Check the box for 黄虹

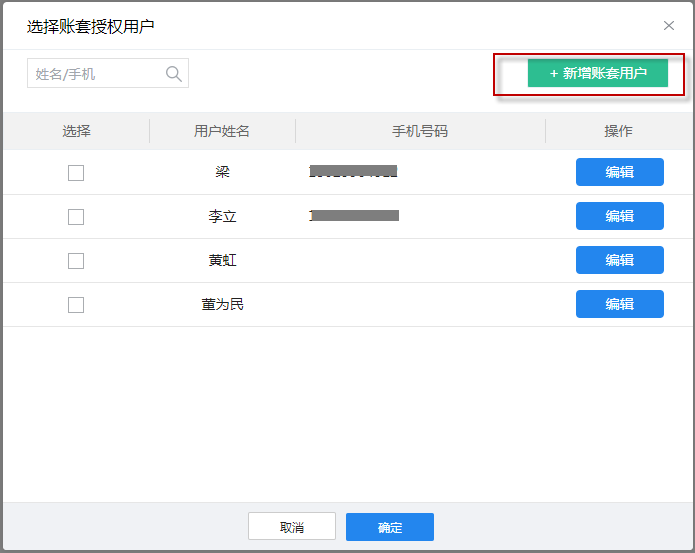point(76,261)
